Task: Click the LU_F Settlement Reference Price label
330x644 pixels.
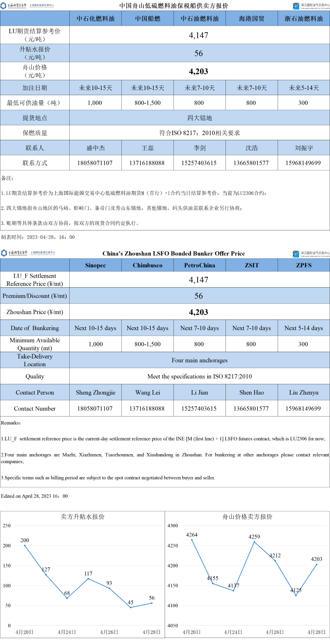Action: click(35, 280)
